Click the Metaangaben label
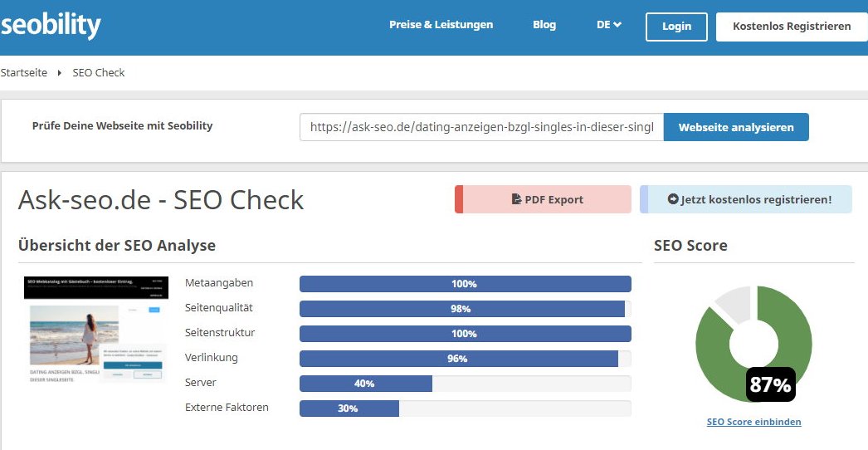Viewport: 868px width, 450px height. 219,282
